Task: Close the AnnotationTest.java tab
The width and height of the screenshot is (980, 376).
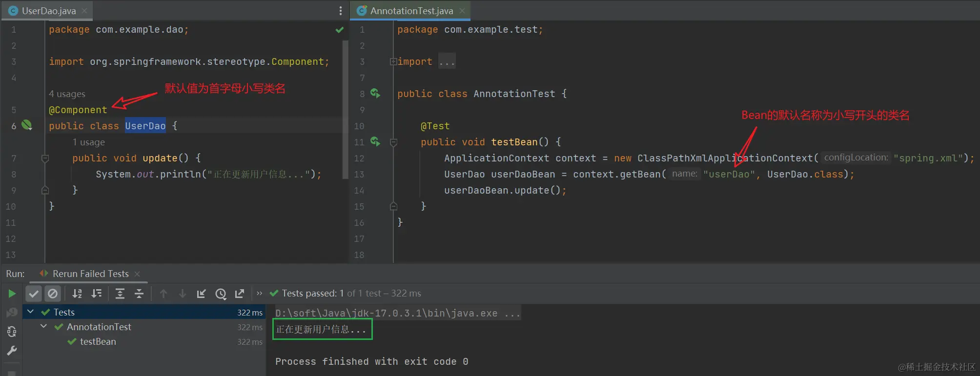Action: tap(462, 11)
